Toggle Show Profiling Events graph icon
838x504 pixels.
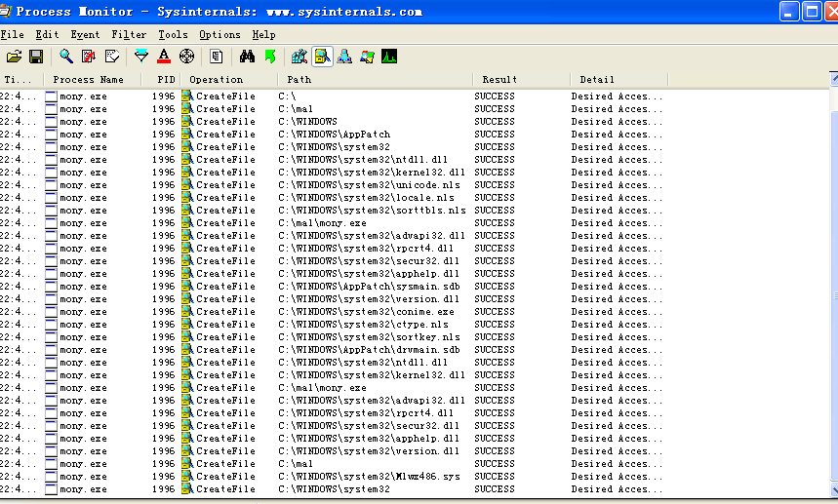389,57
